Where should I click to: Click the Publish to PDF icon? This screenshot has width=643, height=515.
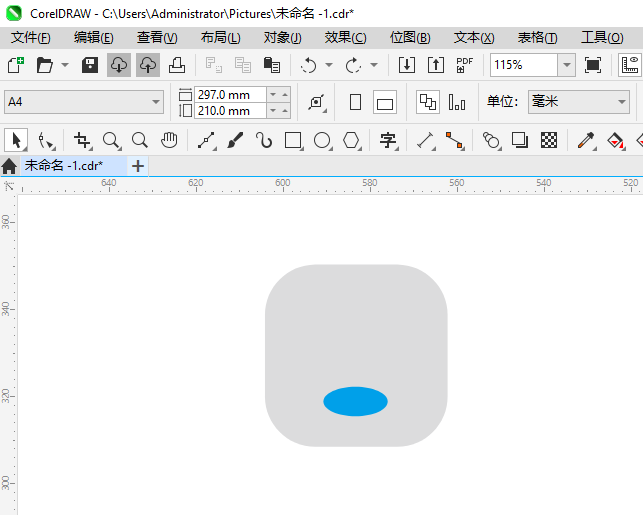click(465, 65)
